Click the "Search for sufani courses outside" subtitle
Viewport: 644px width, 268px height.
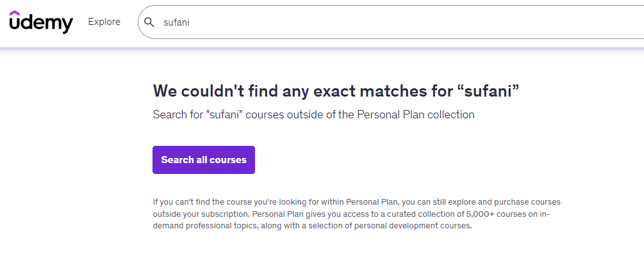pos(313,115)
